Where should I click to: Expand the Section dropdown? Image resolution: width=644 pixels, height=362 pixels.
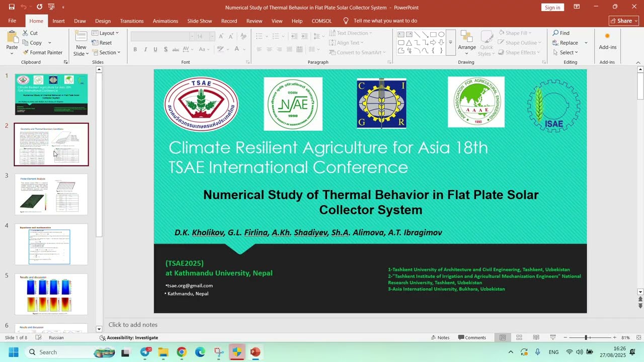tap(106, 52)
